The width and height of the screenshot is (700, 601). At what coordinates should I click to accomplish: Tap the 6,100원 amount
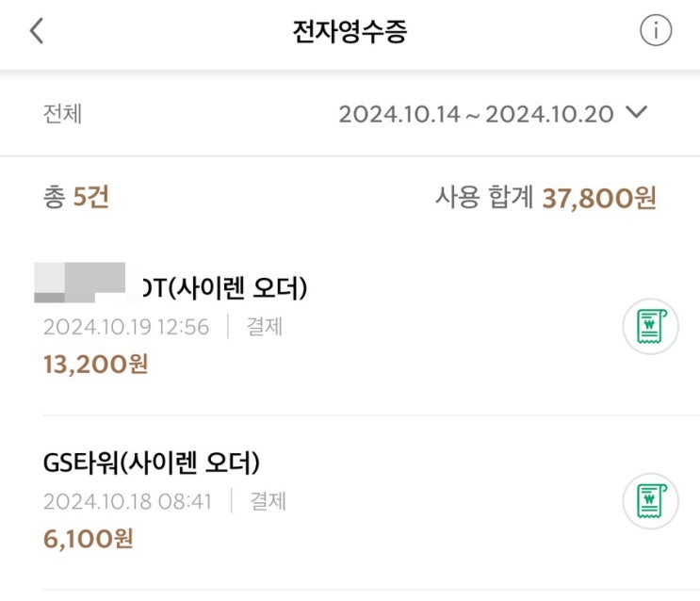pyautogui.click(x=88, y=539)
